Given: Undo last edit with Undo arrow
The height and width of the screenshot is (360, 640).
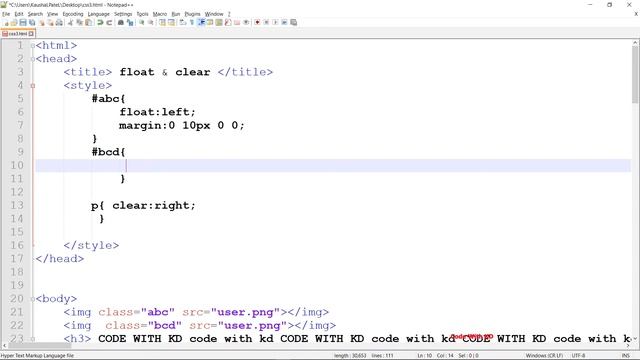Looking at the screenshot, I should click(x=100, y=22).
